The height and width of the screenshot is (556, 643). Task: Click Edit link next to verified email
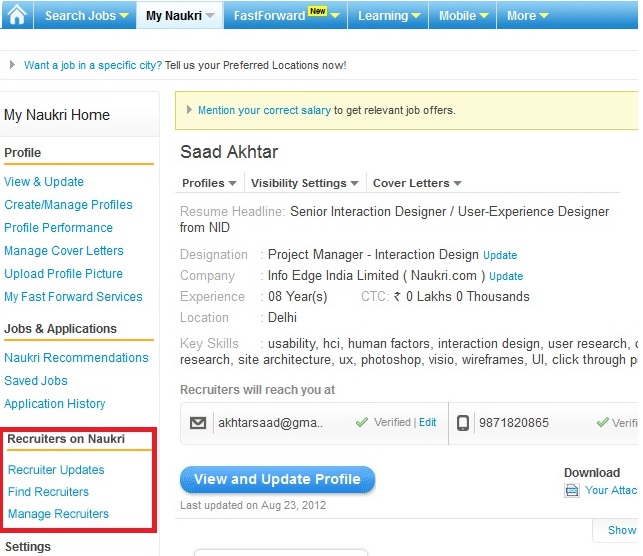427,422
